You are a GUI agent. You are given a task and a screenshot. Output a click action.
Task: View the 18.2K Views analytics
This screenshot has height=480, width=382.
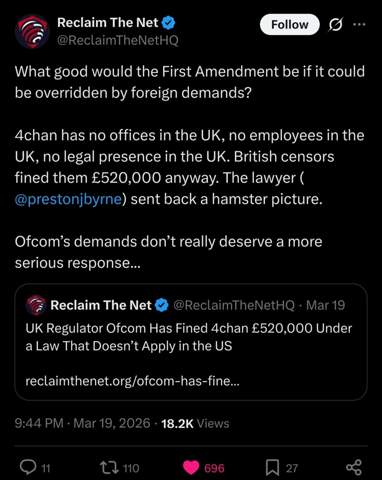click(x=195, y=423)
